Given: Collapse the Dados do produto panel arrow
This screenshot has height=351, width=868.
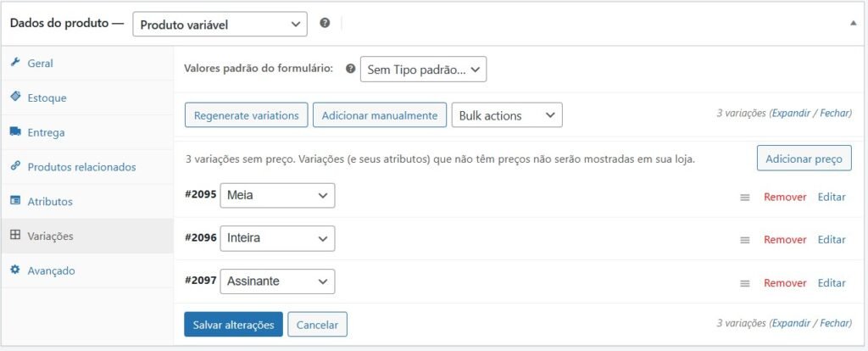Looking at the screenshot, I should pyautogui.click(x=853, y=24).
